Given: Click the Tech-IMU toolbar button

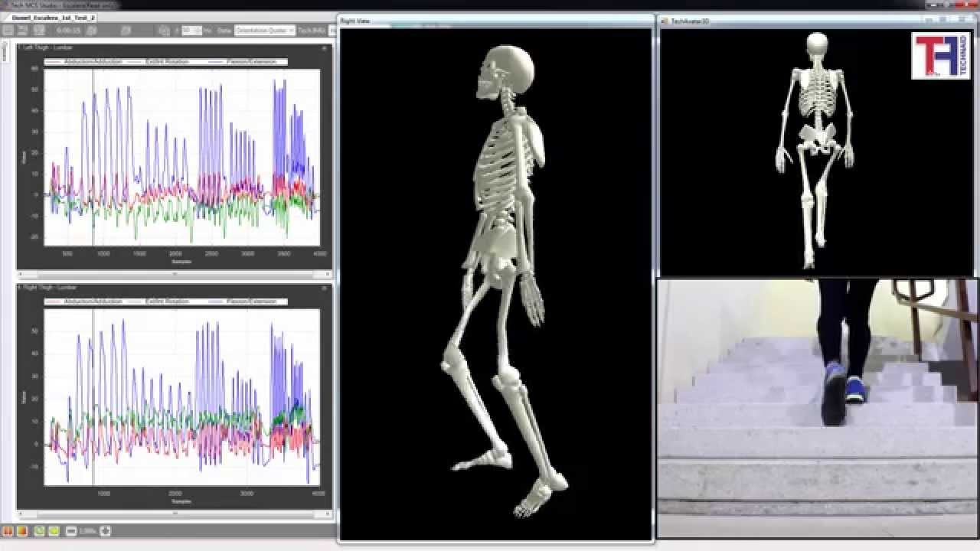Looking at the screenshot, I should click(312, 31).
